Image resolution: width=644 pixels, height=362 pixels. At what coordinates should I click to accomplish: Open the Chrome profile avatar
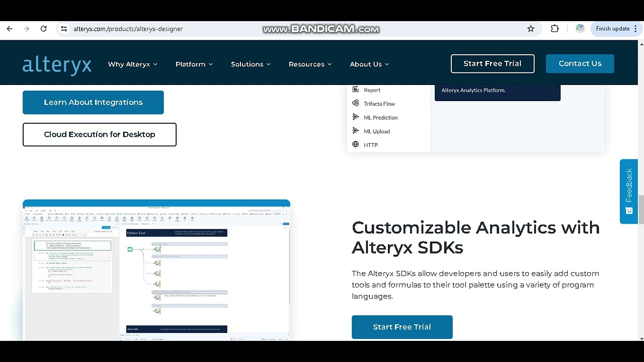580,29
